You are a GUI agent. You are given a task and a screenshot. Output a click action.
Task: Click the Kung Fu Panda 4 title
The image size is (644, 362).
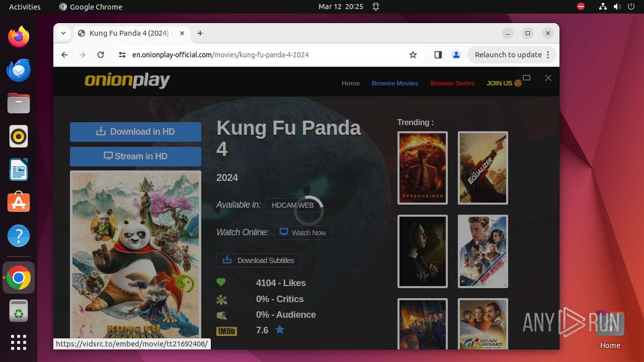[x=289, y=138]
